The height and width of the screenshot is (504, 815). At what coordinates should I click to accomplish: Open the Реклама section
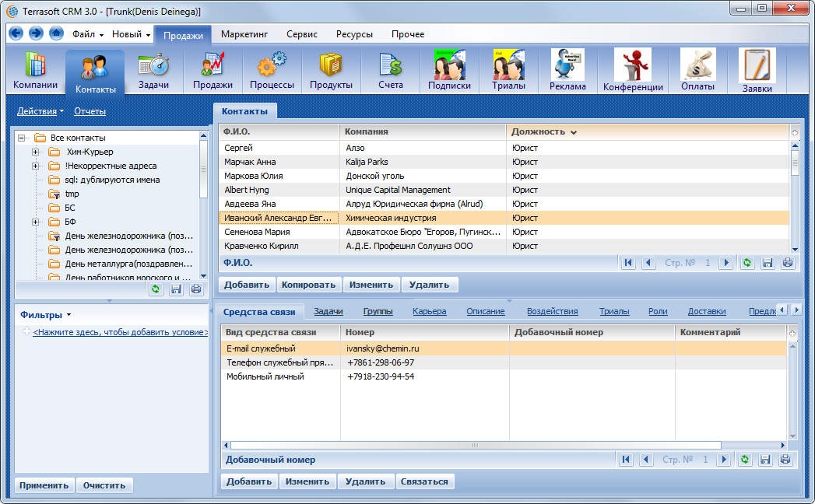pos(567,71)
